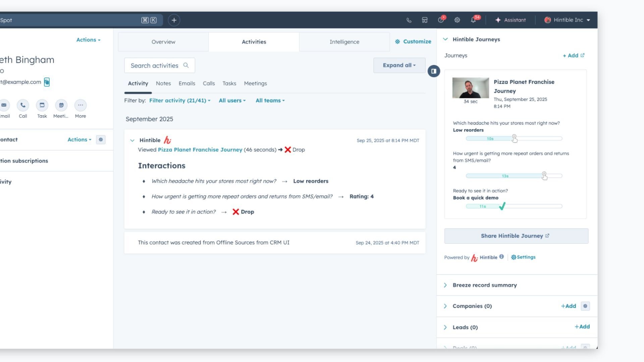The height and width of the screenshot is (362, 644).
Task: Open the marketplace icon in the top bar
Action: point(425,20)
